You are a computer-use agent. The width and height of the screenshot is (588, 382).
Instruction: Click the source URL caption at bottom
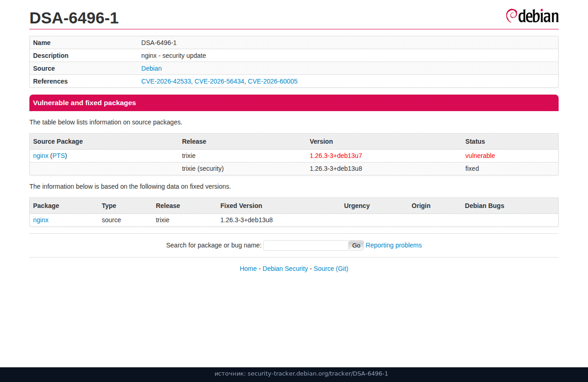click(301, 374)
